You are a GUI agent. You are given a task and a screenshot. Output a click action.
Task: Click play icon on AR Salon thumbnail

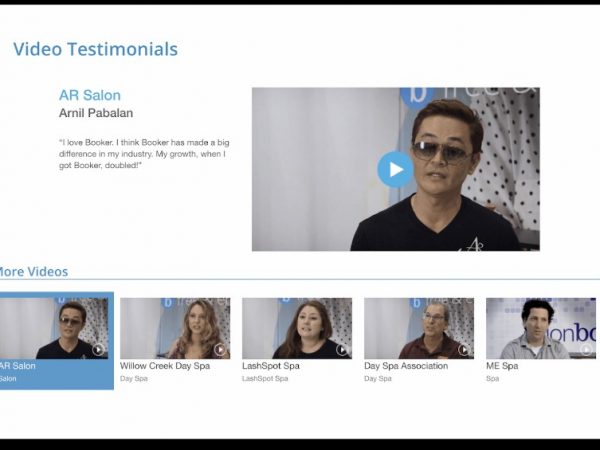[x=98, y=349]
